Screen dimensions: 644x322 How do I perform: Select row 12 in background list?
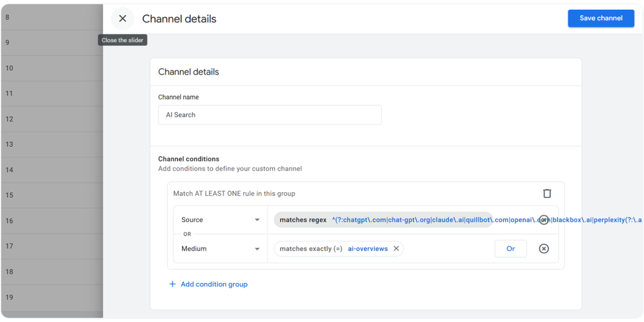pyautogui.click(x=52, y=119)
